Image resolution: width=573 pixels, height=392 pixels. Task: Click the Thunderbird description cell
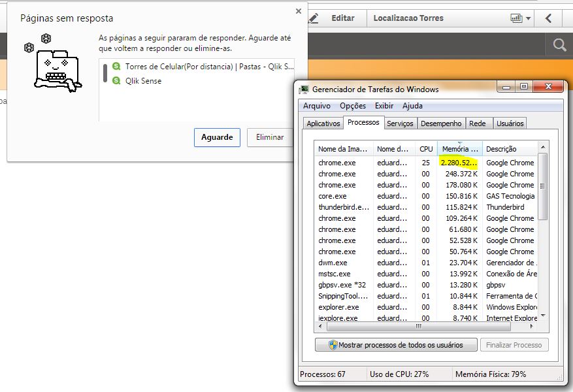(x=506, y=207)
